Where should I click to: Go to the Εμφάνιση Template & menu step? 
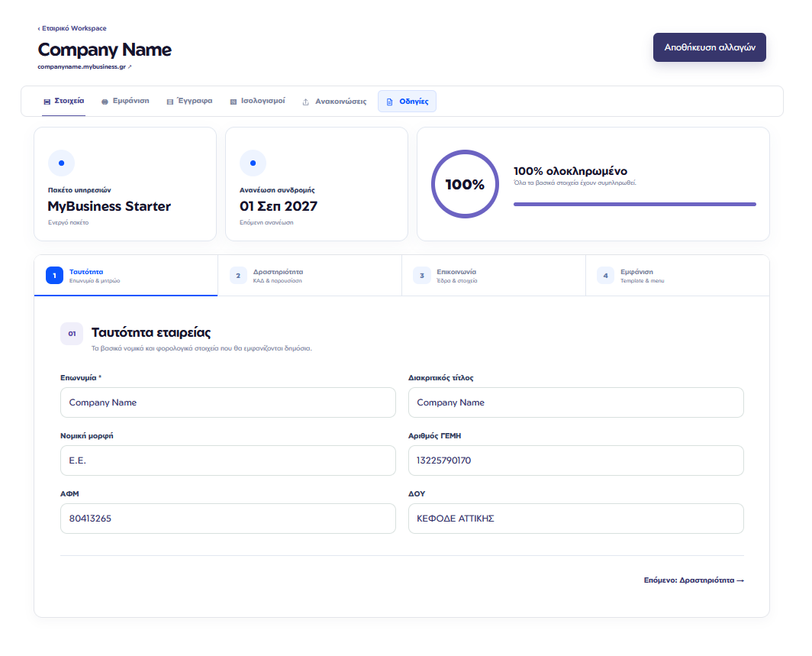[678, 276]
